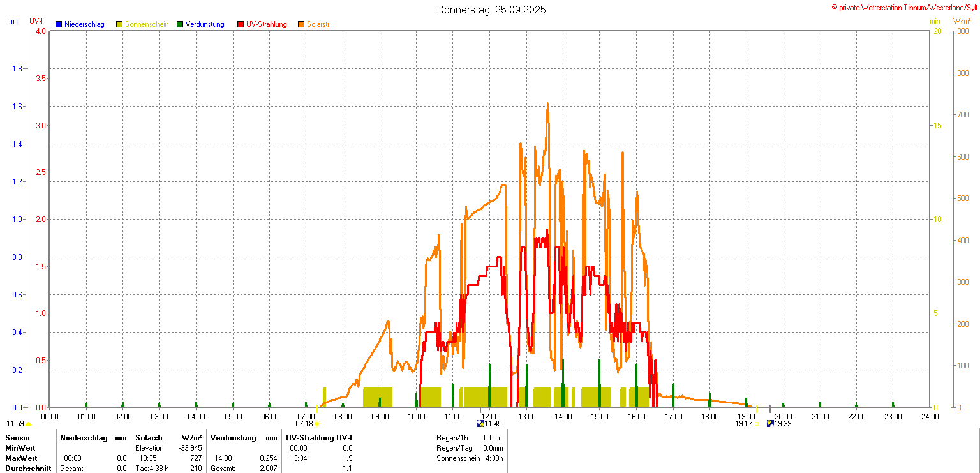Click the blue Niederschlag legend swatch
This screenshot has height=473, width=980.
(x=59, y=24)
